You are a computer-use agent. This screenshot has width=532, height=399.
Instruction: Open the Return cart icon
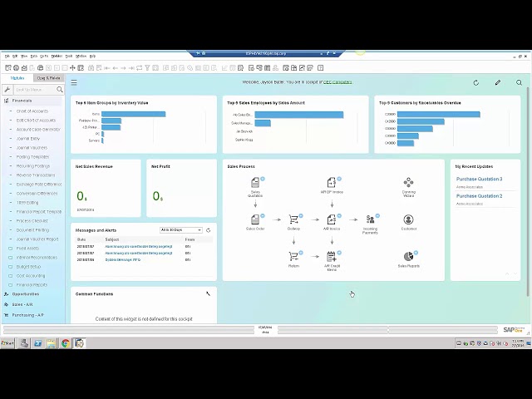coord(293,257)
